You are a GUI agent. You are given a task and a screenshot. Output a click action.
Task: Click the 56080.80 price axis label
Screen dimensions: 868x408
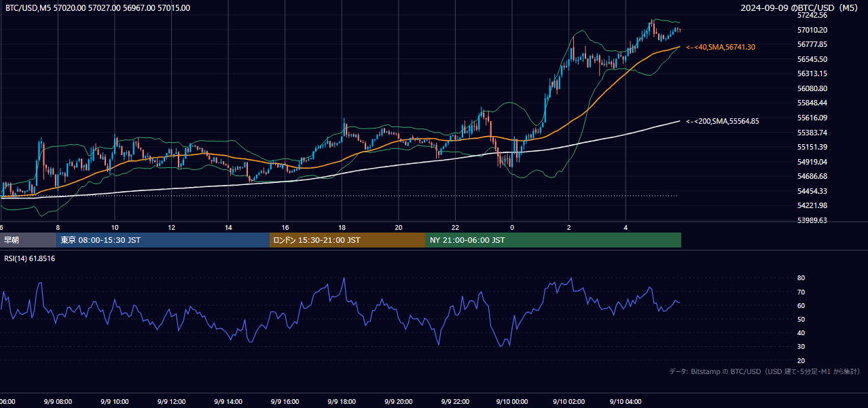point(812,88)
